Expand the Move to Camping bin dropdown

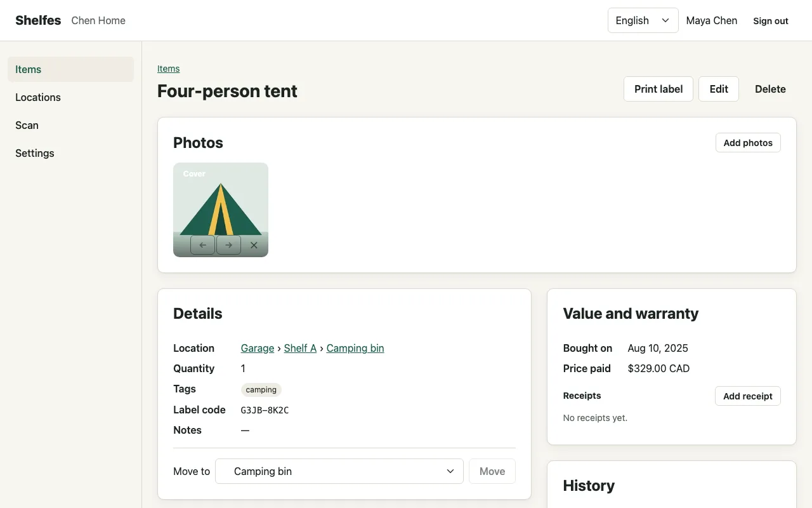pos(339,471)
